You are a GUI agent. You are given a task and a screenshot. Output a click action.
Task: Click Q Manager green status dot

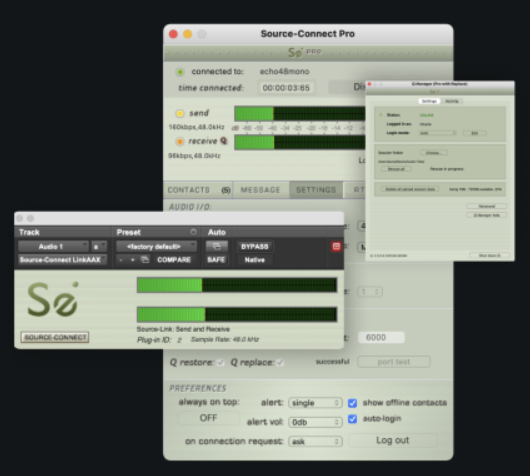pos(381,115)
